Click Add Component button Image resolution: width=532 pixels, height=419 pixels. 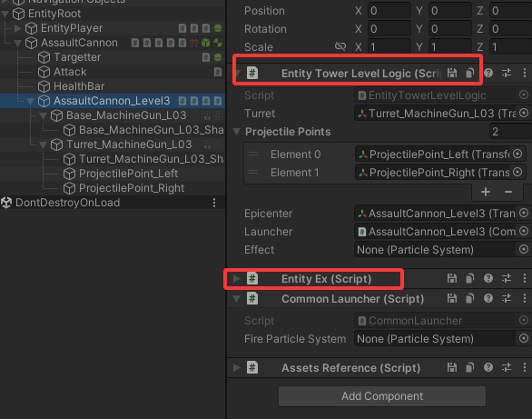pyautogui.click(x=382, y=396)
